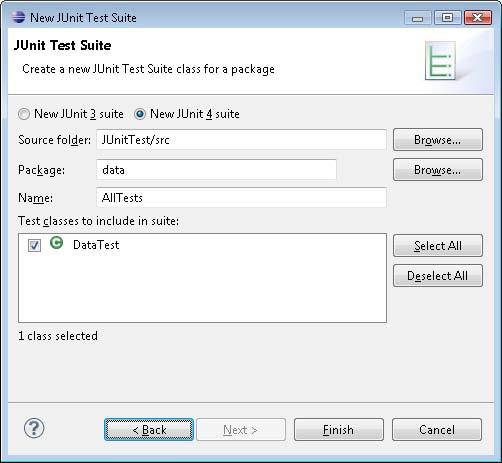Click Deselect All button
Viewport: 502px width, 463px height.
[x=438, y=276]
